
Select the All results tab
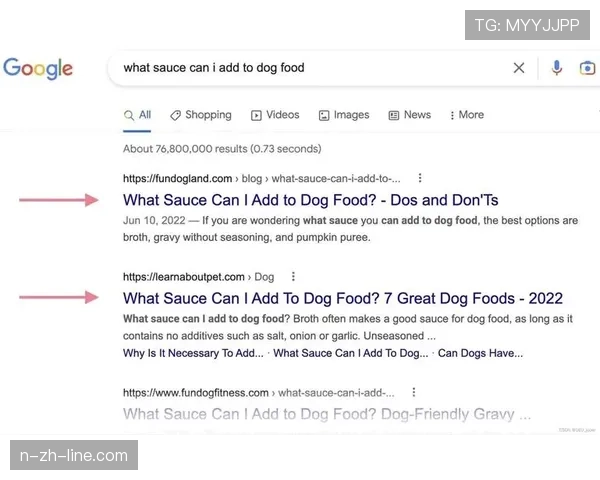coord(137,115)
